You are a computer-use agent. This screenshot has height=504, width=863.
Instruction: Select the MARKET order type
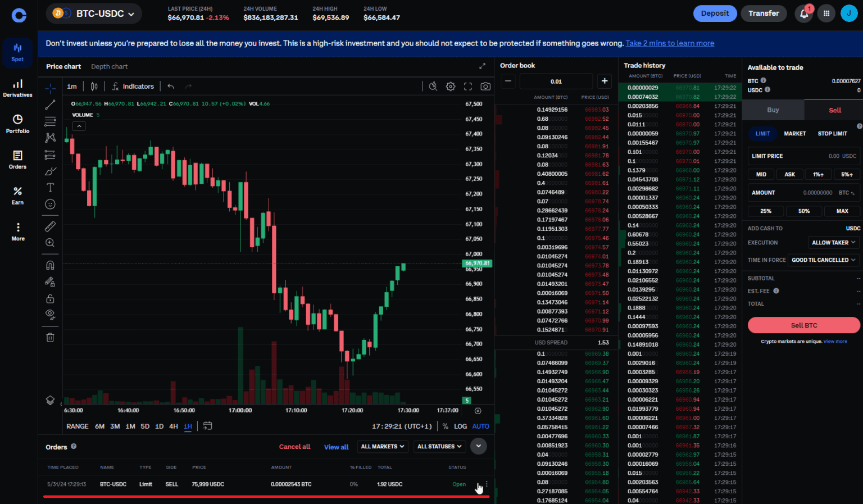point(794,134)
